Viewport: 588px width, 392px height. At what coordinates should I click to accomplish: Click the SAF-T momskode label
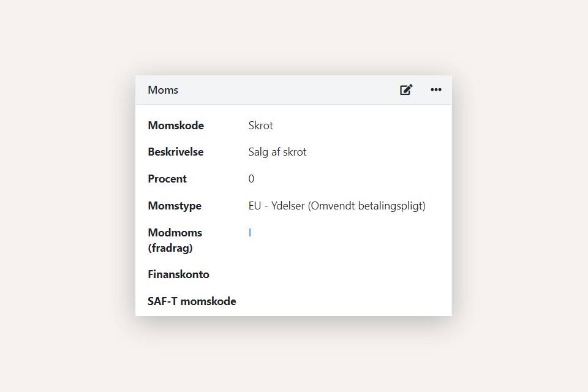192,301
